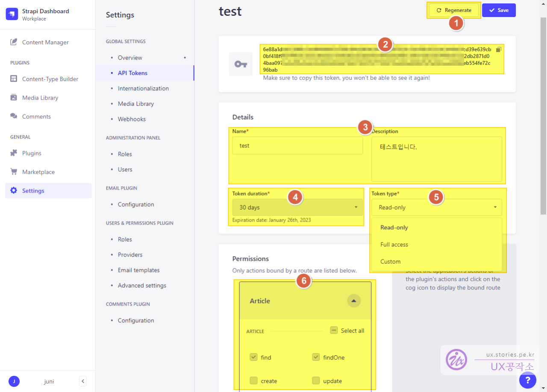Viewport: 547px width, 392px height.
Task: Open the help question mark button
Action: click(x=528, y=380)
